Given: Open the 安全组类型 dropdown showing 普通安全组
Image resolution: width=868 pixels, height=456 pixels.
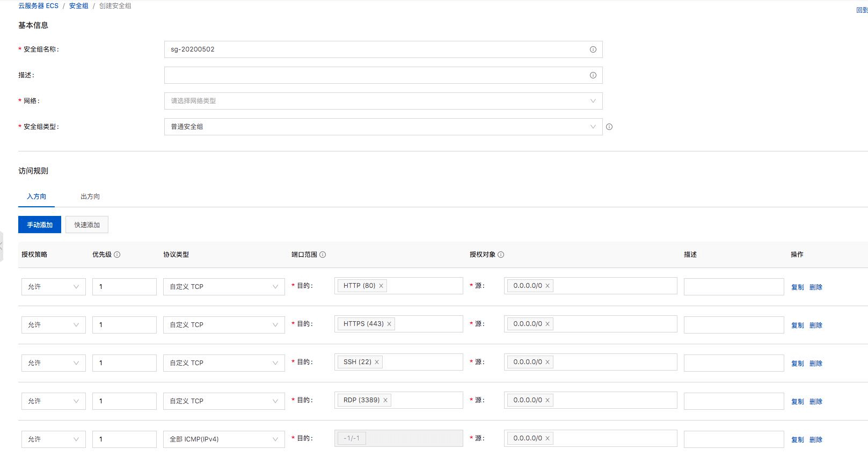Looking at the screenshot, I should [383, 127].
